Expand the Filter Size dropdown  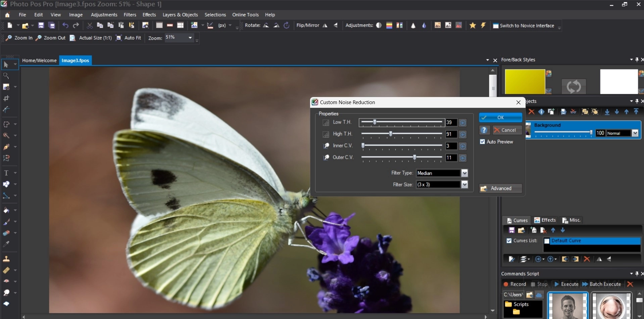(x=464, y=185)
